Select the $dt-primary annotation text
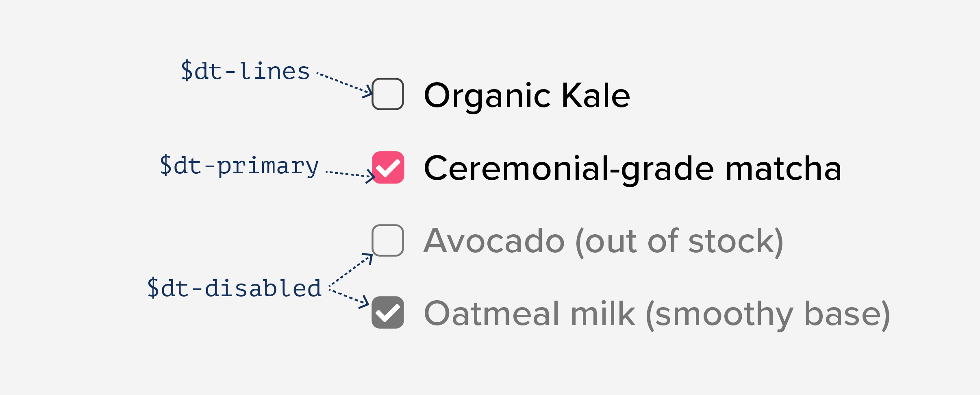This screenshot has width=980, height=395. (239, 165)
